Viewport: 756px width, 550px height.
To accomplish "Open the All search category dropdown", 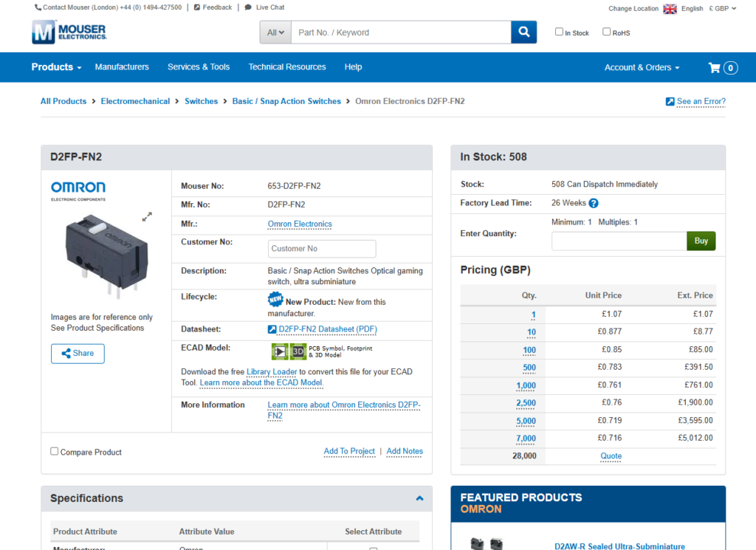I will click(276, 32).
